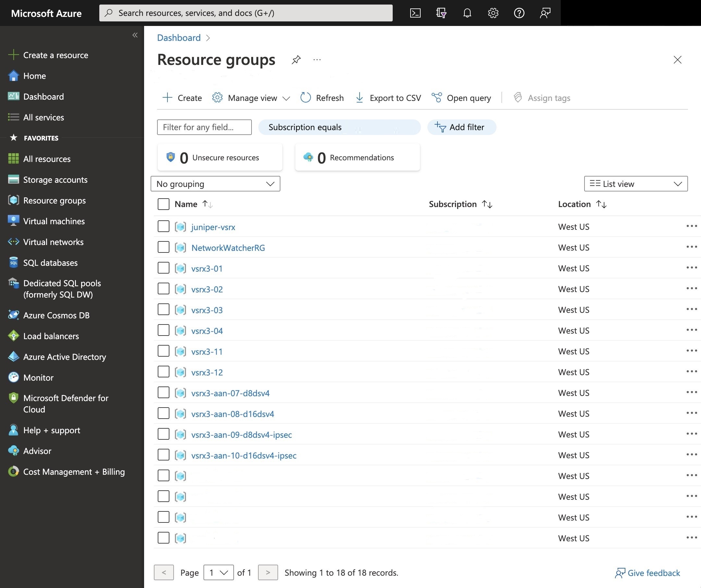Focus the Filter for any field box
Image resolution: width=701 pixels, height=588 pixels.
(x=204, y=127)
